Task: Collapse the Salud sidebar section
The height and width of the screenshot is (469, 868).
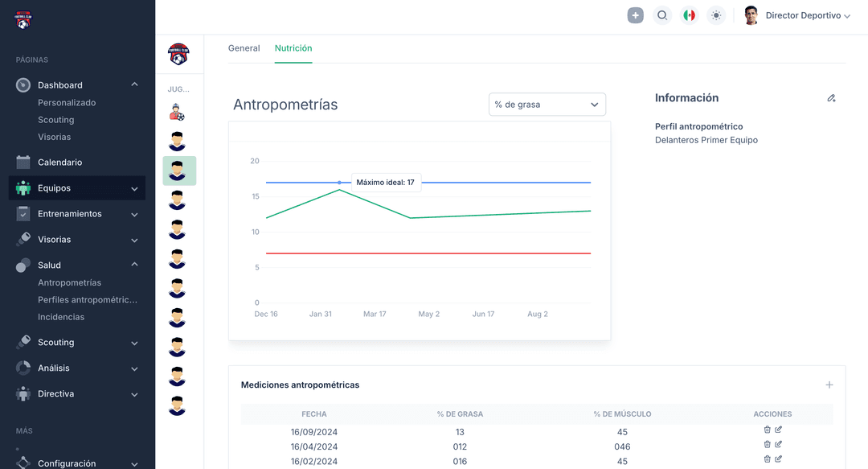Action: tap(134, 265)
